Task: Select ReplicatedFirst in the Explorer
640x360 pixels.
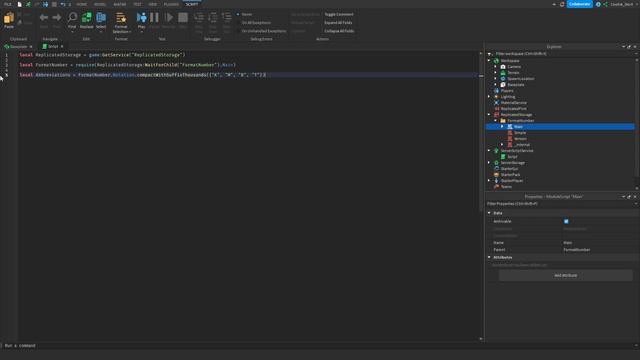Action: coord(513,109)
